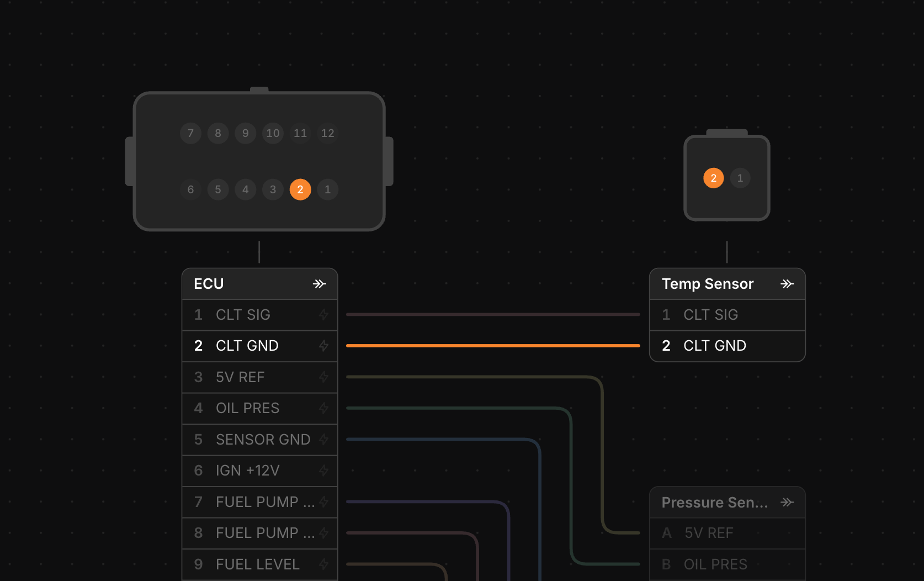Expand the Temp Sensor panel arrow
This screenshot has width=924, height=581.
point(787,284)
